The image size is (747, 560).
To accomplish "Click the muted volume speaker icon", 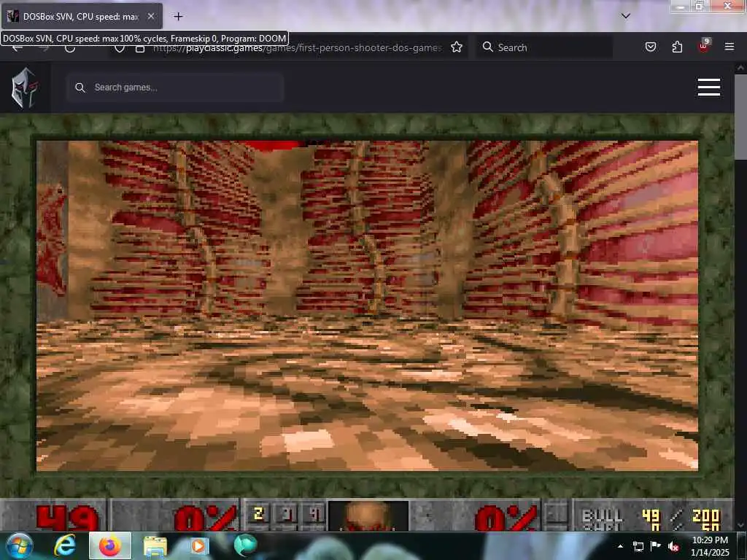I will [673, 546].
